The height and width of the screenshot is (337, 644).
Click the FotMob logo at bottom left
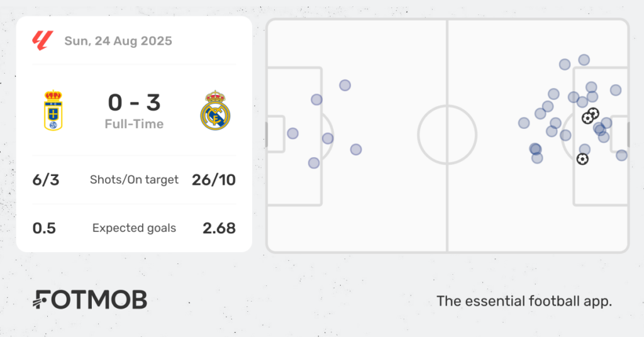[x=89, y=300]
